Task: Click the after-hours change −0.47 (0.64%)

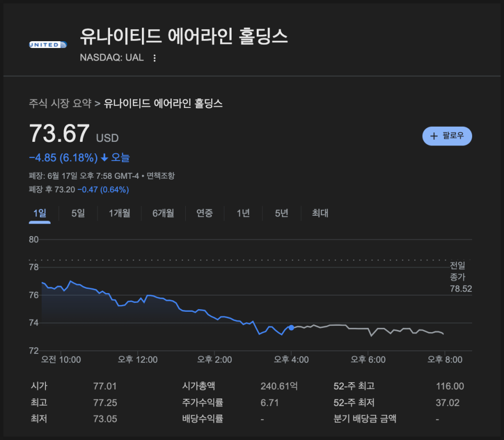Action: click(x=103, y=189)
